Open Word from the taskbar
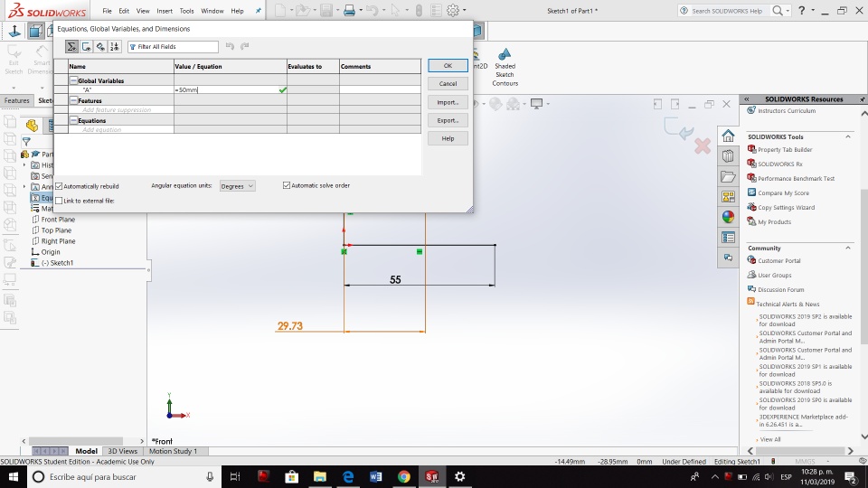The image size is (868, 488). pos(375,476)
